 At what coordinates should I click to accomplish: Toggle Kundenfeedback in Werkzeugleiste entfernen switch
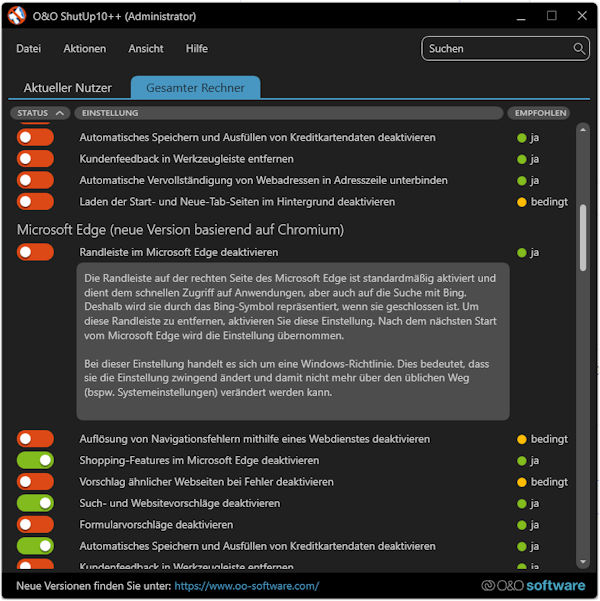coord(35,159)
